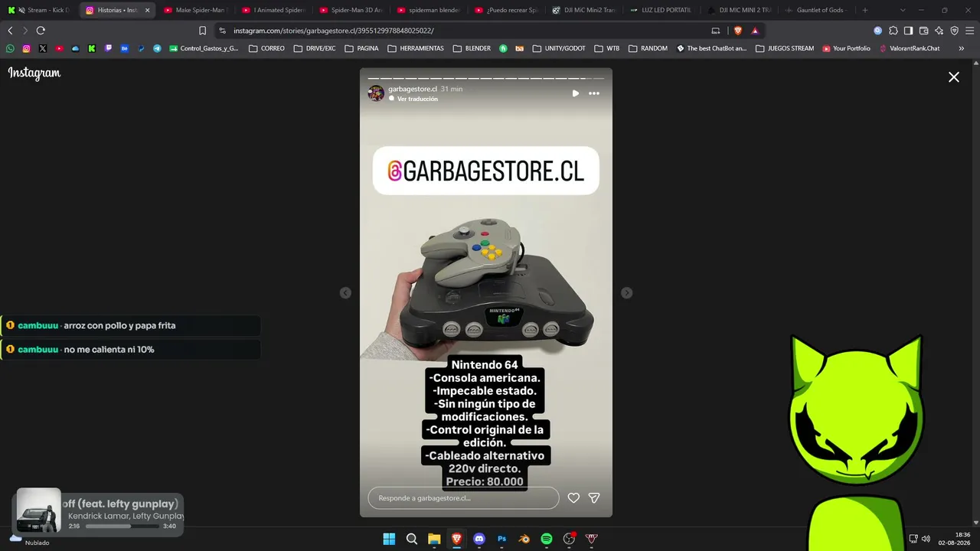Image resolution: width=980 pixels, height=551 pixels.
Task: Open the browser main menu
Action: (969, 31)
